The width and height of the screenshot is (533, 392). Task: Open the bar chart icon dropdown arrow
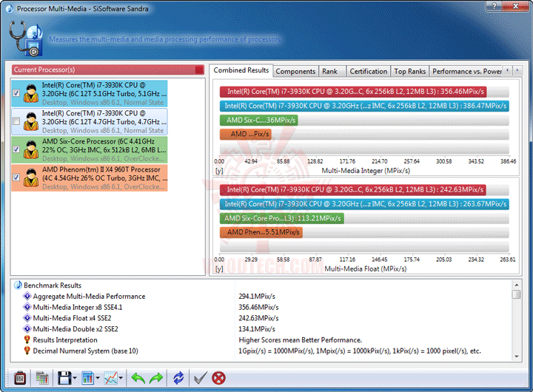point(98,378)
